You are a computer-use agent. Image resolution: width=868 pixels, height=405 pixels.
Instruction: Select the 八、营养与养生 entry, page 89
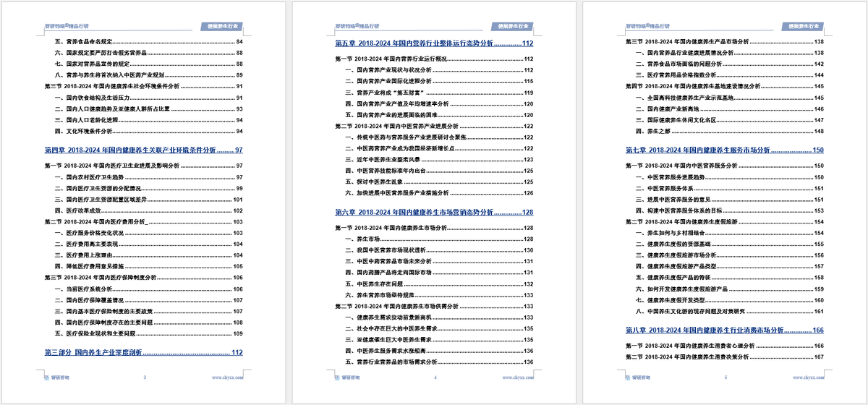tap(148, 75)
